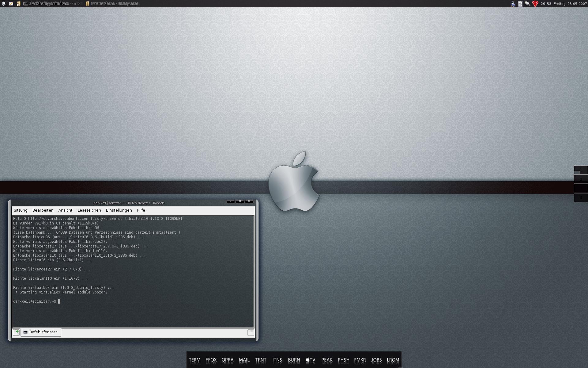Image resolution: width=588 pixels, height=368 pixels.
Task: Switch to virtual desktop 4 in pager
Action: tap(581, 197)
